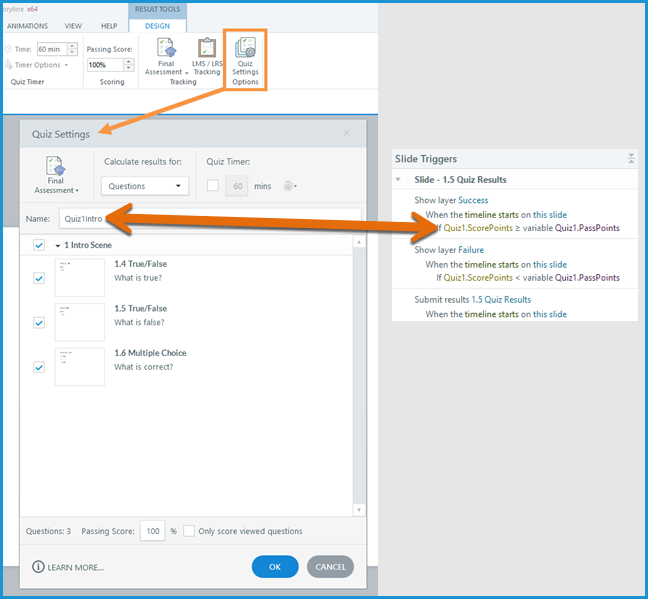Close the Quiz Settings dialog
648x599 pixels.
click(x=347, y=133)
